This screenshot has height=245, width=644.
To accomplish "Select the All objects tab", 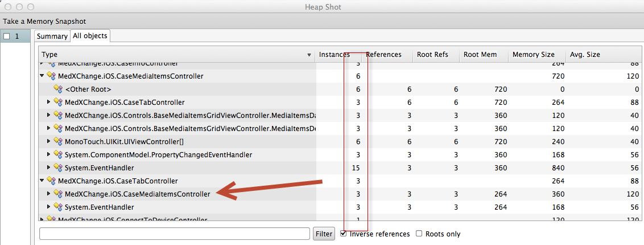I will [x=90, y=36].
